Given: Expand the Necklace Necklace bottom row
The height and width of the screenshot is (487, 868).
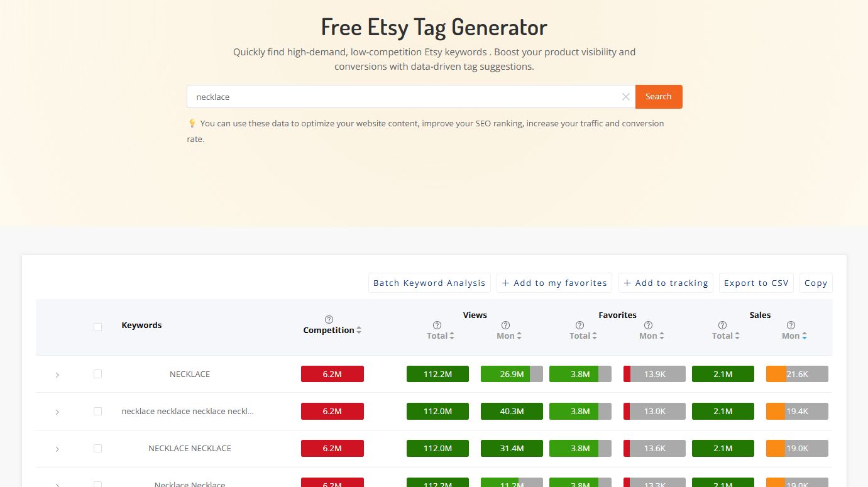Looking at the screenshot, I should [57, 484].
